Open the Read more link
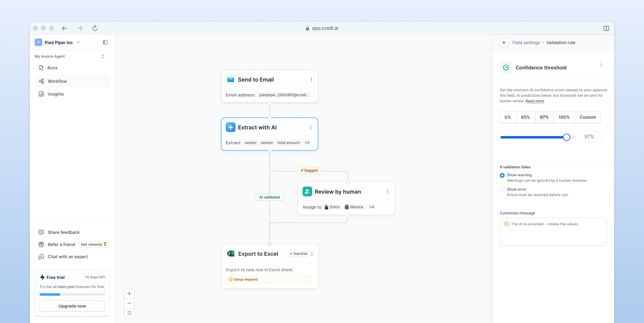The width and height of the screenshot is (644, 323). coord(535,101)
